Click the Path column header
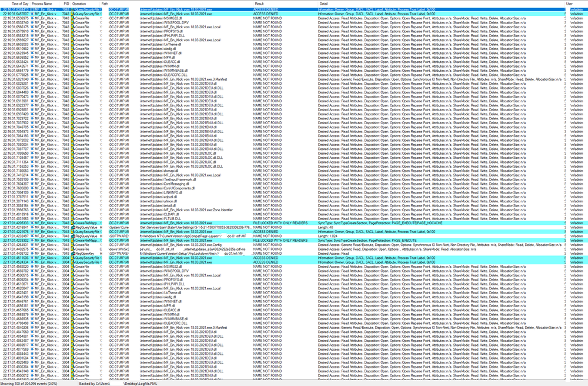Viewport: 588px width, 386px height. click(x=105, y=4)
